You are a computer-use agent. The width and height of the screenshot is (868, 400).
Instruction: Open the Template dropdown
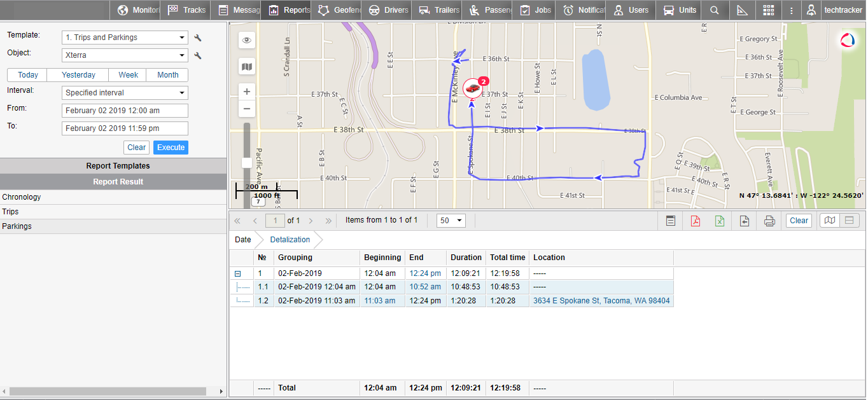(125, 38)
